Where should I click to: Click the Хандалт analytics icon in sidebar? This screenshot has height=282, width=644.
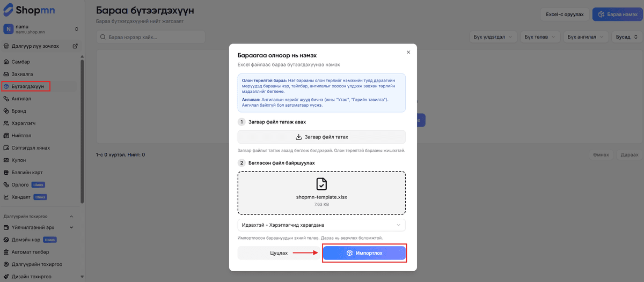coord(6,197)
